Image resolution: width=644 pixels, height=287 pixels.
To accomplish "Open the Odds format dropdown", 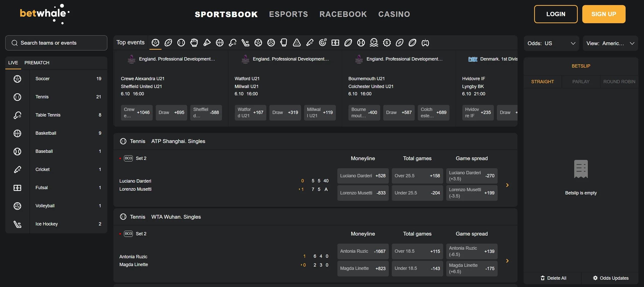I will (551, 43).
